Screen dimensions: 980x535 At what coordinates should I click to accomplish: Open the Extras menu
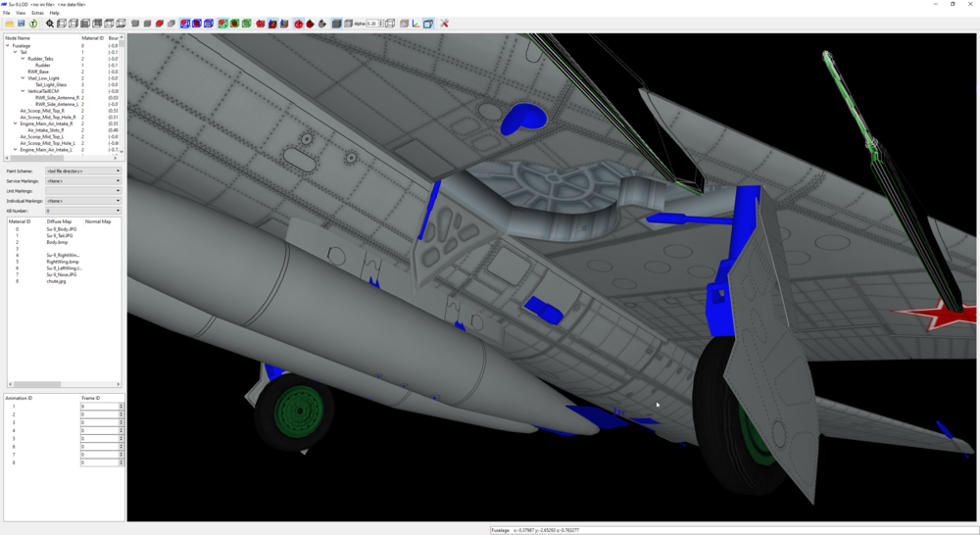coord(37,13)
